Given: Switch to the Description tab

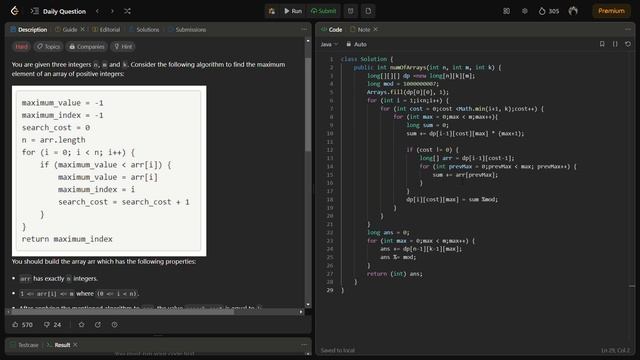Looking at the screenshot, I should pos(29,29).
